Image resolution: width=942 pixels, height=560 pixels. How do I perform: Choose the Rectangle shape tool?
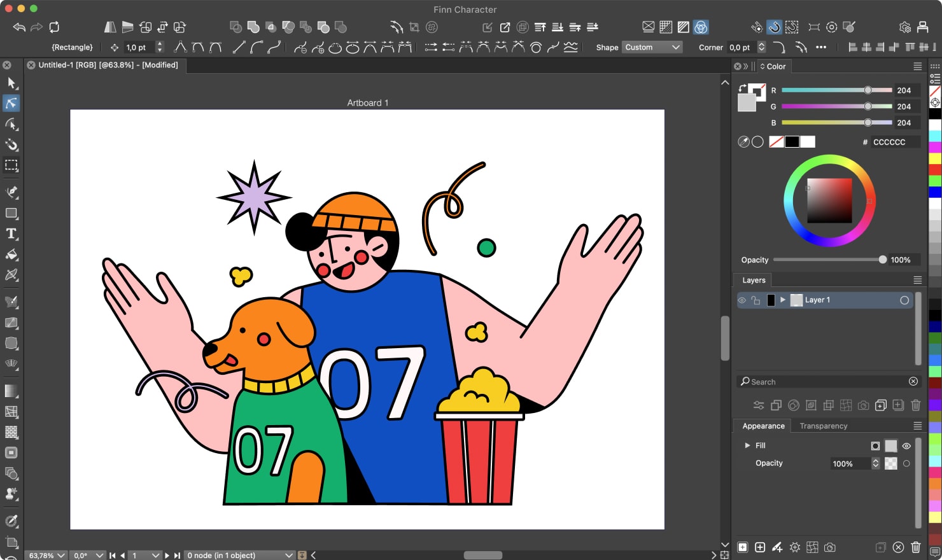click(10, 213)
